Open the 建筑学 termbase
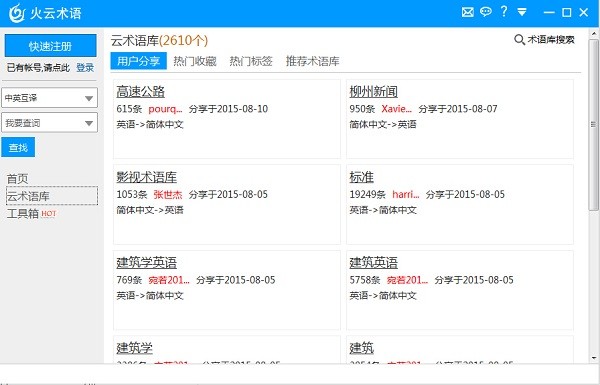The width and height of the screenshot is (600, 385). coord(134,347)
